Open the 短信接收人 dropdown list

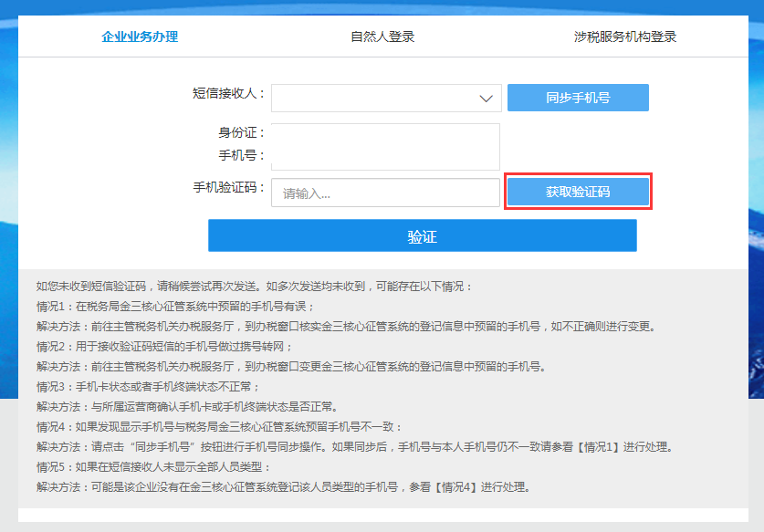click(x=383, y=97)
